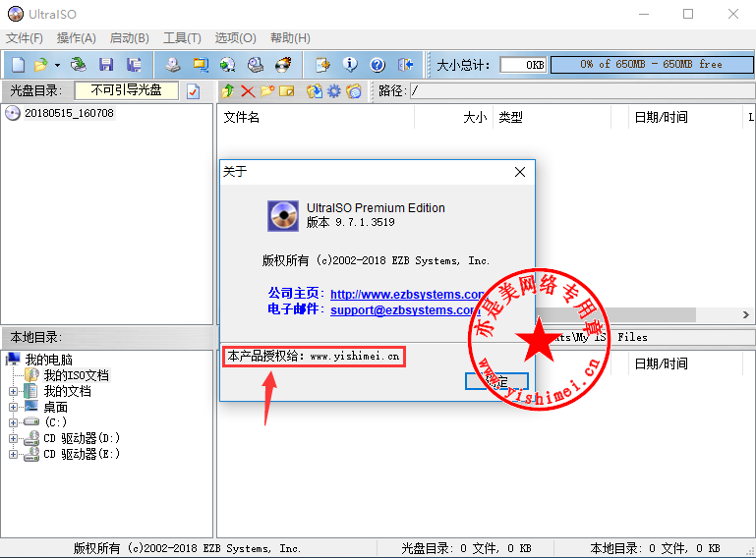This screenshot has width=756, height=558.
Task: Select 桌面 in the local tree
Action: tap(55, 407)
